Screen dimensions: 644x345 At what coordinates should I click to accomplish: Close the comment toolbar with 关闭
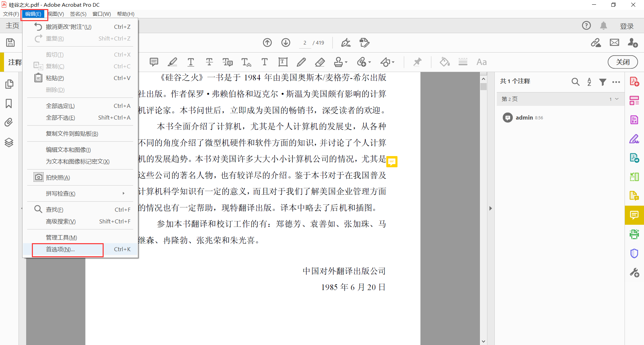623,62
